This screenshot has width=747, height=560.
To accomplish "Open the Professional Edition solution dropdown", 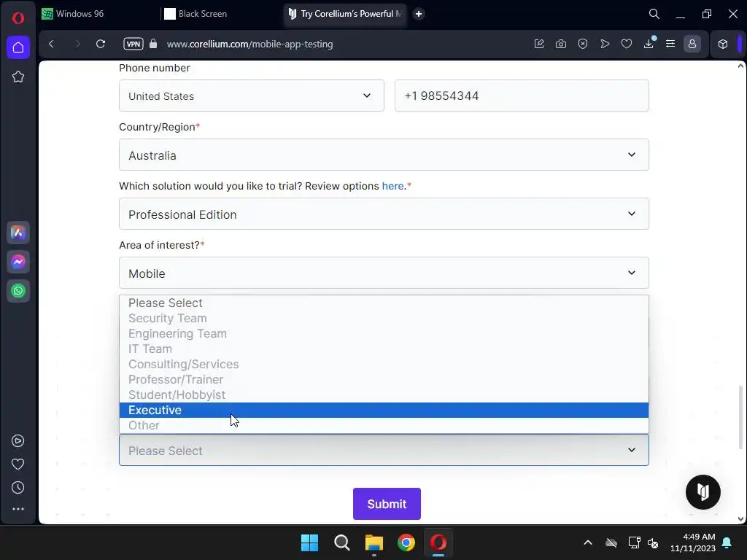I will click(x=384, y=214).
